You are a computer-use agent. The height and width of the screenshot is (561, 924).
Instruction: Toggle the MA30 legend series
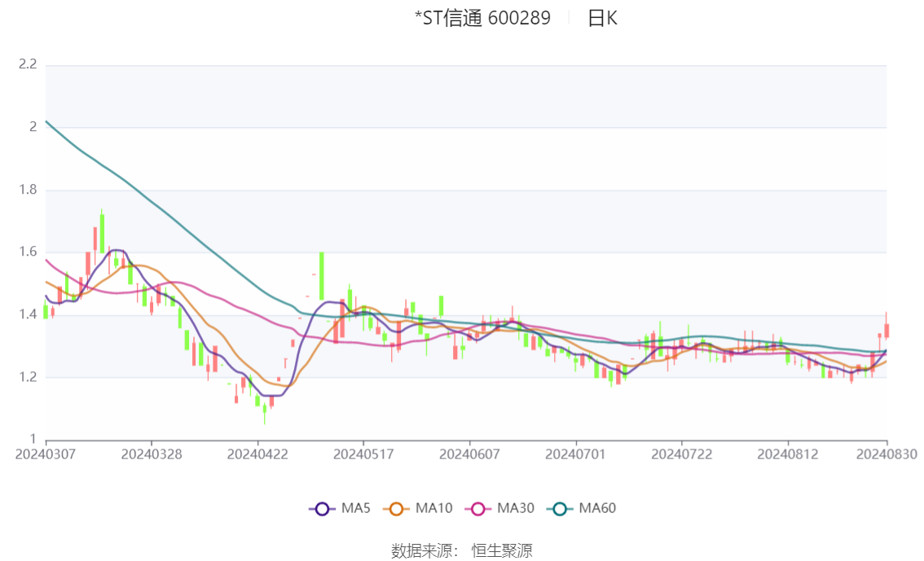tap(499, 509)
